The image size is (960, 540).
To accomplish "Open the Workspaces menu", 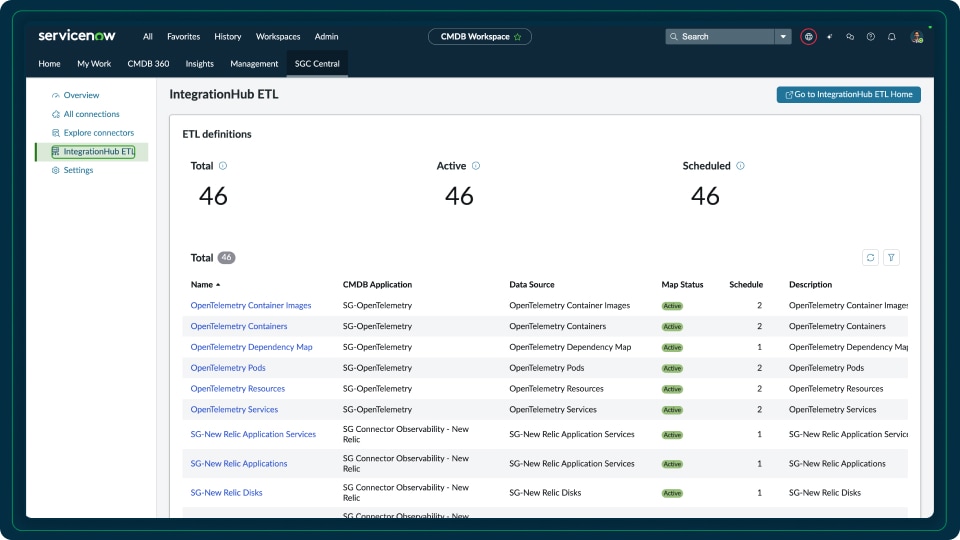I will click(x=278, y=37).
